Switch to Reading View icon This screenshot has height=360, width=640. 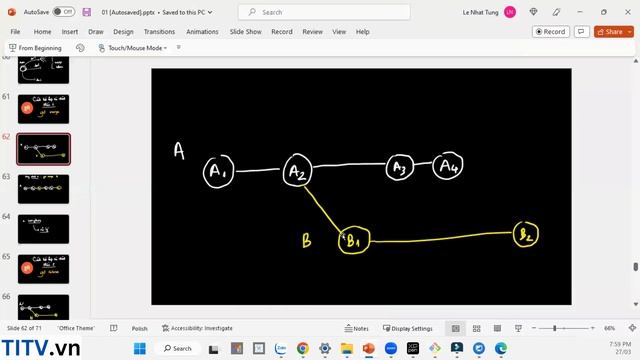click(497, 328)
